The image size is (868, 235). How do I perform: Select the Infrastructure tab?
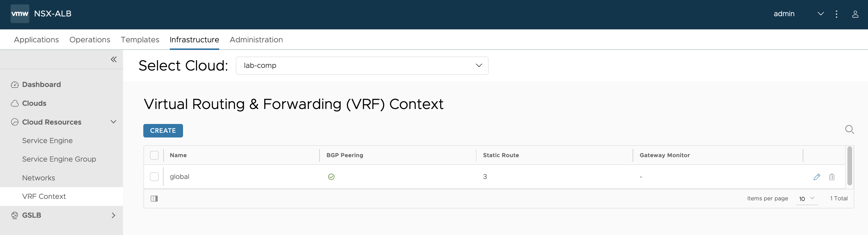click(194, 40)
